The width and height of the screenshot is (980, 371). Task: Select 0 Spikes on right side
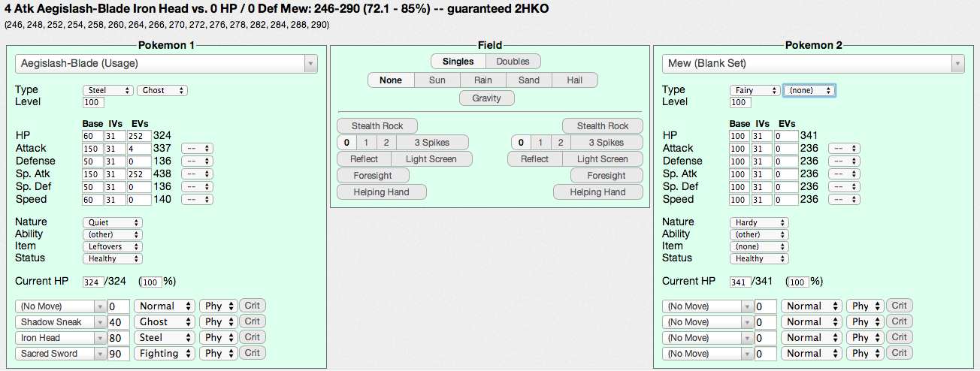tap(521, 143)
